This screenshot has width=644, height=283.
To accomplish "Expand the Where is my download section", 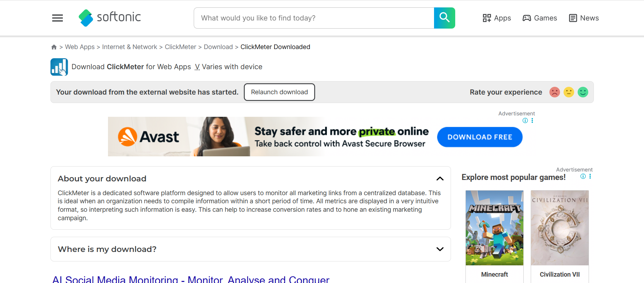I will [x=440, y=249].
